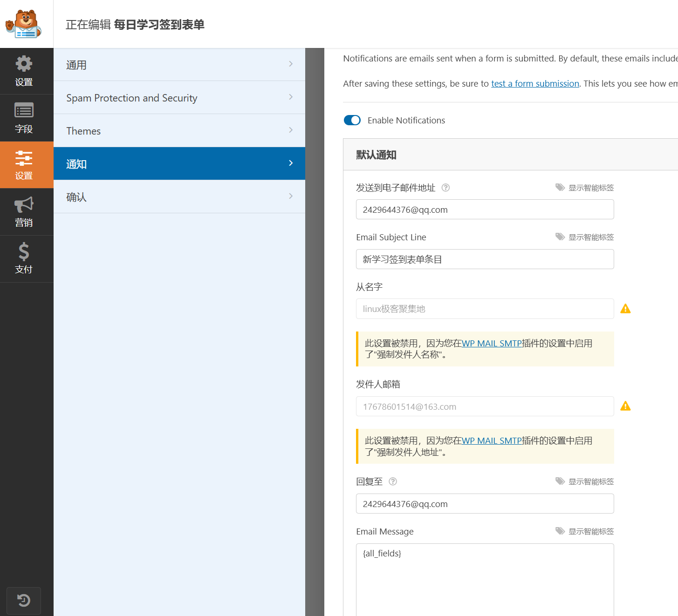
Task: Show smart tags for Email Subject Line
Action: (585, 237)
